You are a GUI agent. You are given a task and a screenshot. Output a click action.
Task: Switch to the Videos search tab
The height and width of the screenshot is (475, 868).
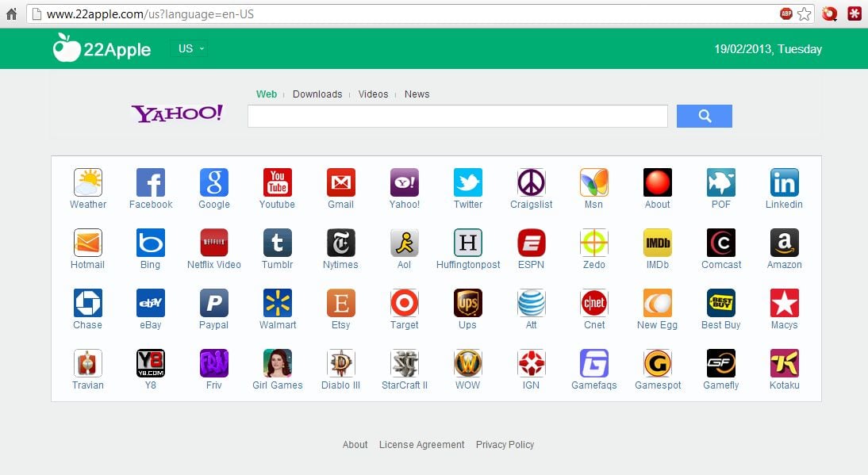pos(373,94)
